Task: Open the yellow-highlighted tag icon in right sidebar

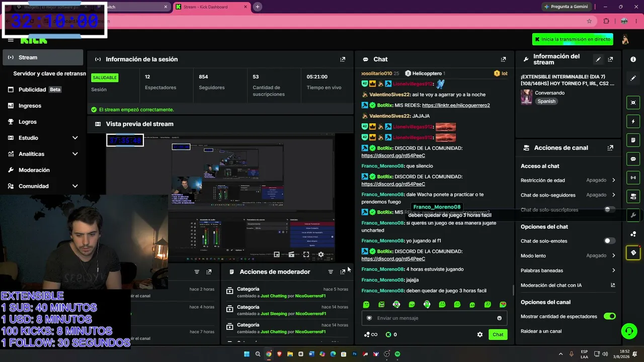Action: coord(633,252)
